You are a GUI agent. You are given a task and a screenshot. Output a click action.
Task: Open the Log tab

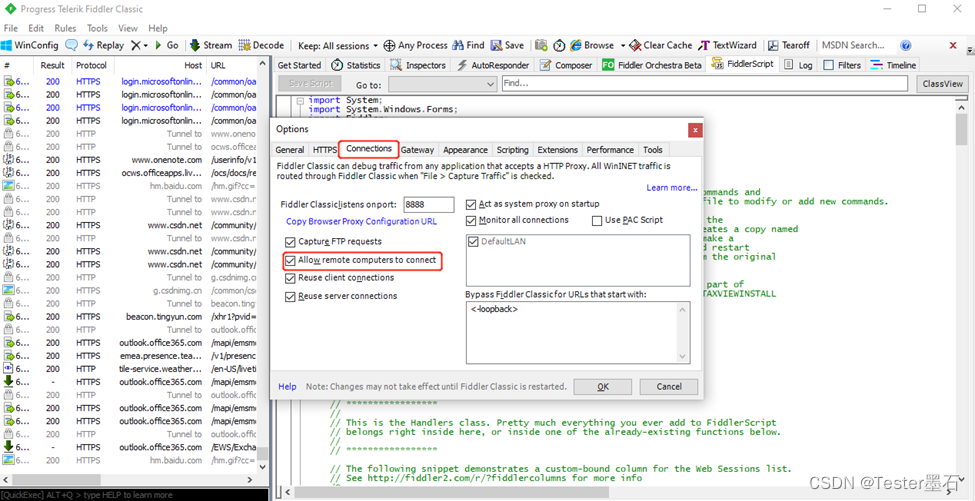coord(798,65)
